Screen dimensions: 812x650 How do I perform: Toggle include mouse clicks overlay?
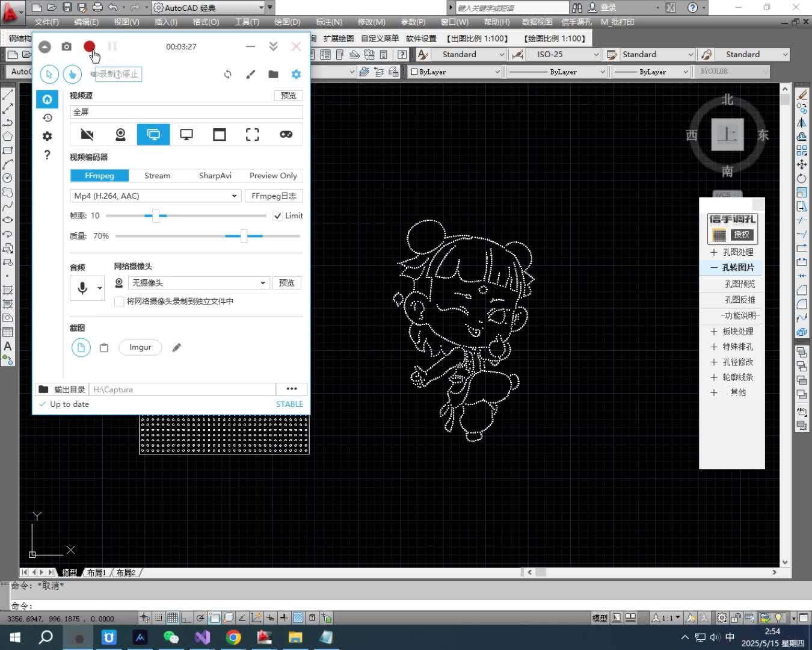click(x=72, y=74)
